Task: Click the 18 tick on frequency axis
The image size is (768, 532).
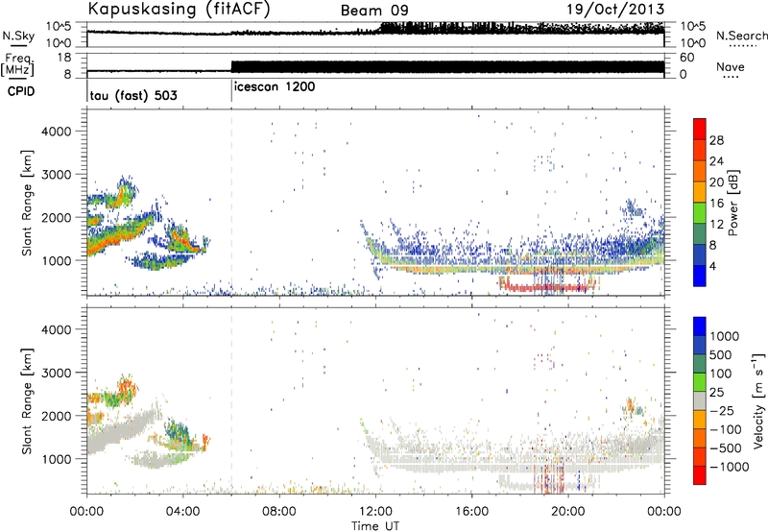Action: [64, 58]
